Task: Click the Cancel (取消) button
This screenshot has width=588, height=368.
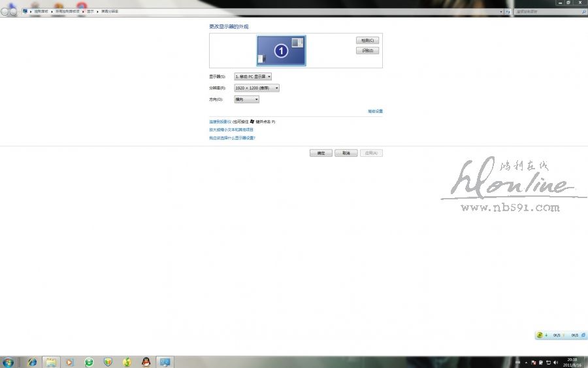Action: click(x=346, y=153)
